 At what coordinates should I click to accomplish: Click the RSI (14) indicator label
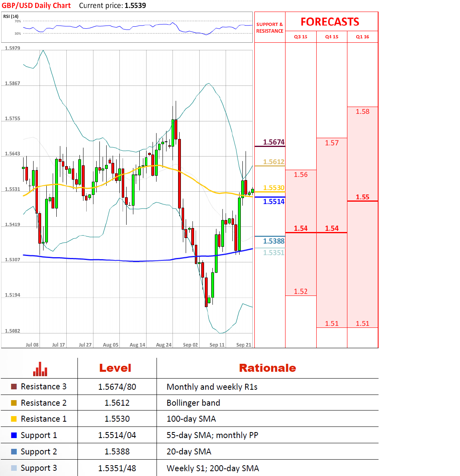[11, 16]
